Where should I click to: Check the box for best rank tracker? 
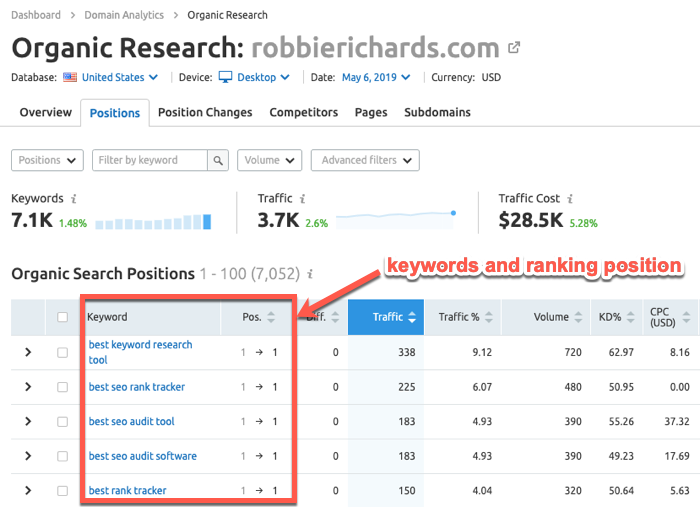62,491
